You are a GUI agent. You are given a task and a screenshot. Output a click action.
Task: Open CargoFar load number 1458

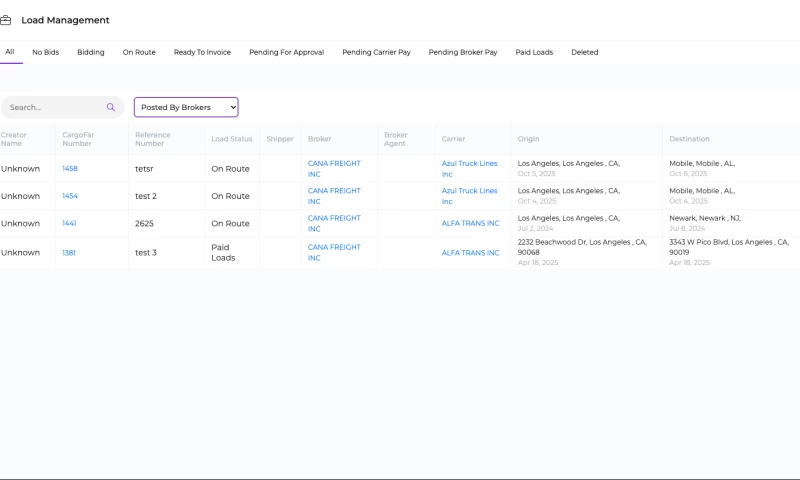[x=70, y=168]
